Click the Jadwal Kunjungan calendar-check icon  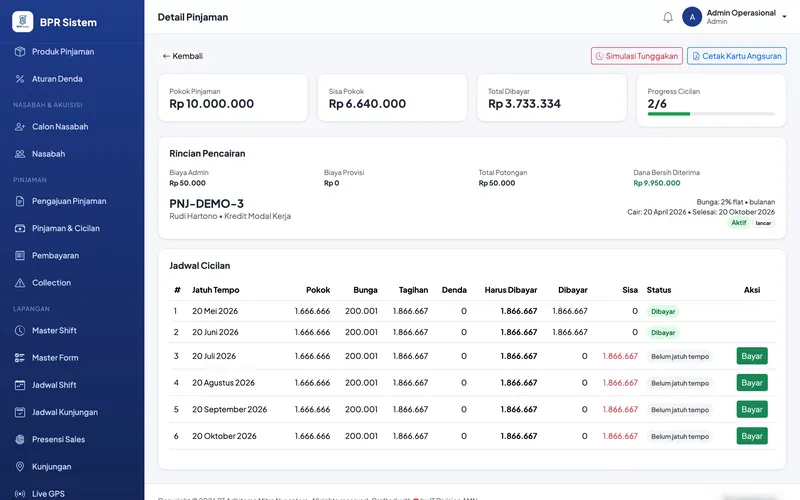click(x=20, y=412)
